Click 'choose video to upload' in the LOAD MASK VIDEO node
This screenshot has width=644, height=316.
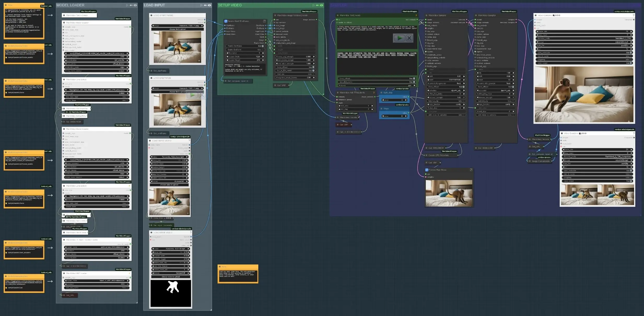click(x=171, y=277)
